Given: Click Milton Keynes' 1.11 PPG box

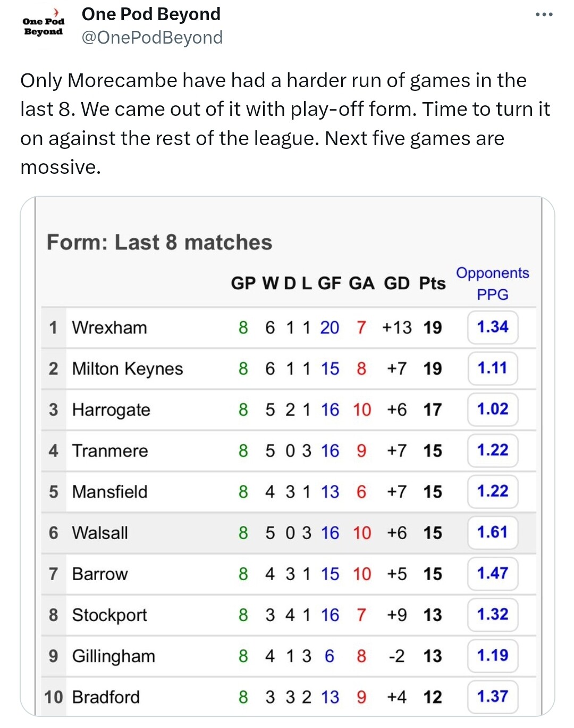Looking at the screenshot, I should [x=493, y=368].
